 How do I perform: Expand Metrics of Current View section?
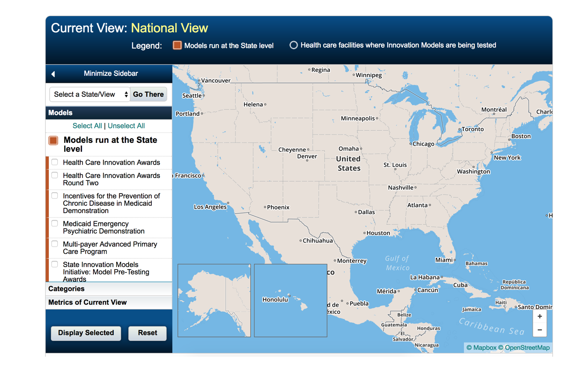pos(109,303)
